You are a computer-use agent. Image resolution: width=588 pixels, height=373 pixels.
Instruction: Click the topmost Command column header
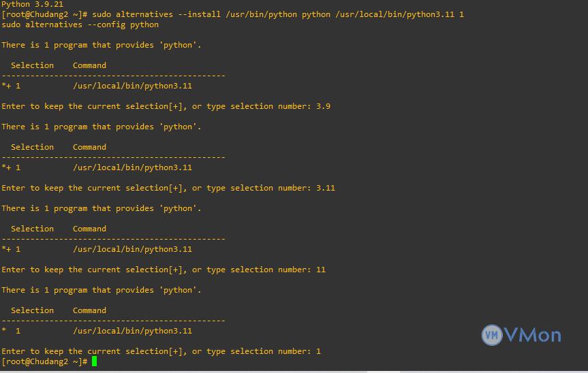click(89, 65)
